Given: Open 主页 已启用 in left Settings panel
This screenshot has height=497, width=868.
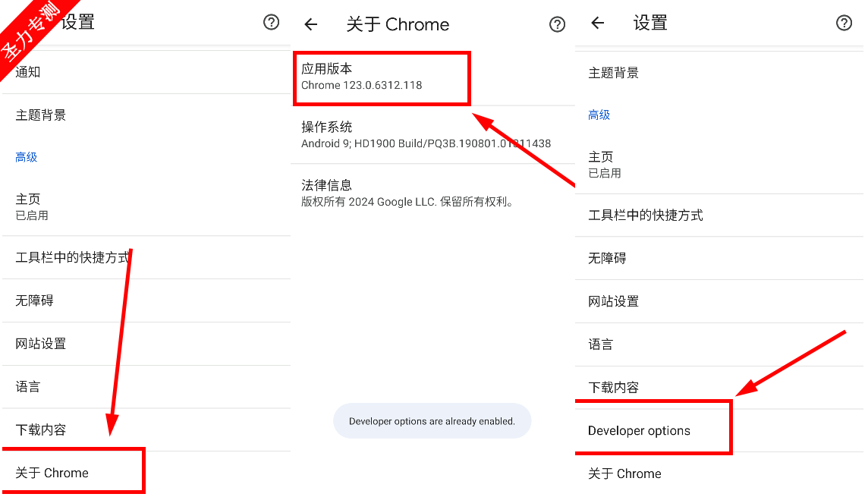Looking at the screenshot, I should coord(146,207).
